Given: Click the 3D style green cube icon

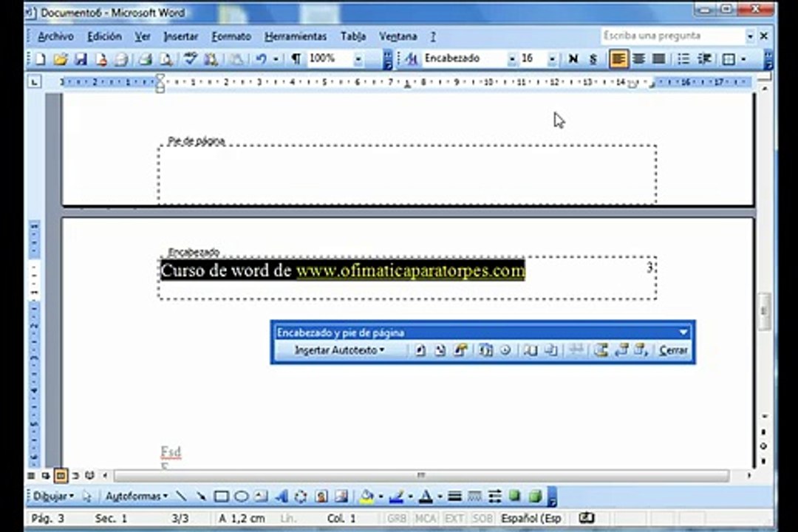Looking at the screenshot, I should 535,496.
